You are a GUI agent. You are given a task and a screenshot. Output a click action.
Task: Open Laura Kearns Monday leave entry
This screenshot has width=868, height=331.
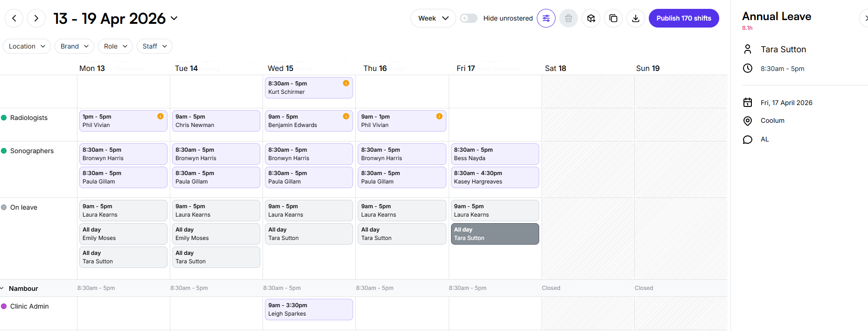(x=123, y=211)
